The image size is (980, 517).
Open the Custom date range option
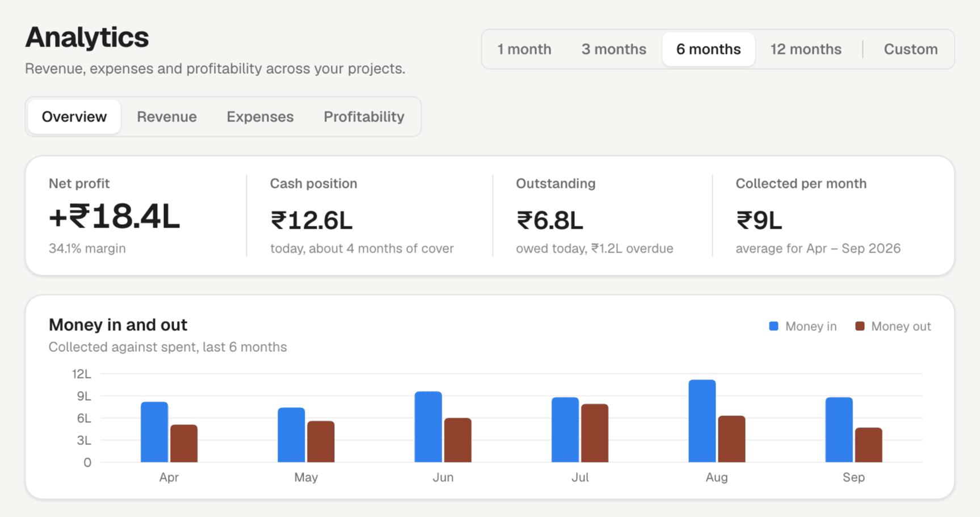click(910, 49)
